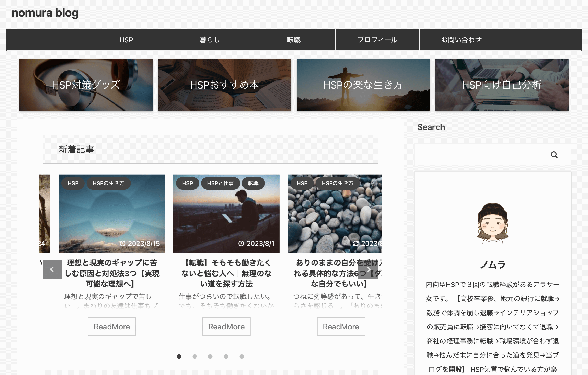
Task: Click HSP tag on 2023/8/15 article
Action: pyautogui.click(x=73, y=183)
